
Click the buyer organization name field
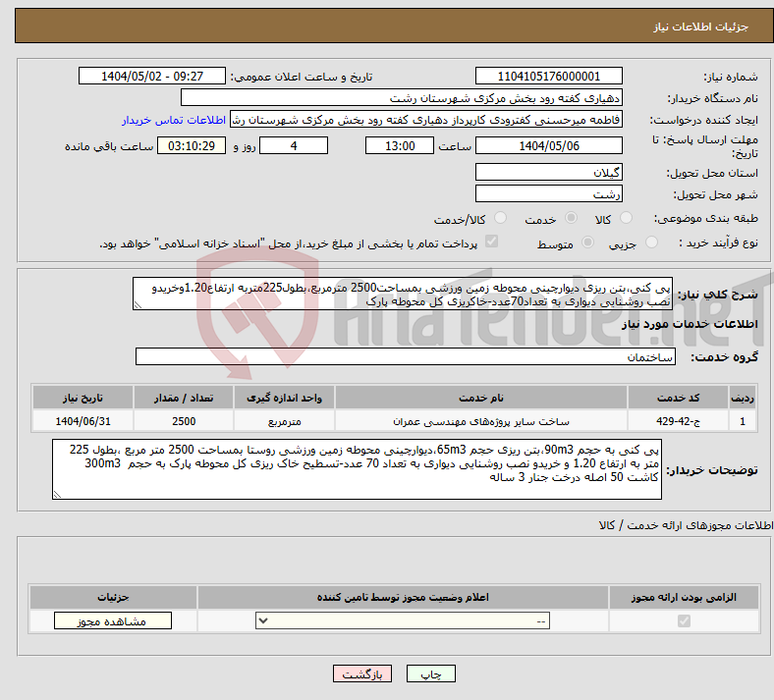tap(402, 98)
